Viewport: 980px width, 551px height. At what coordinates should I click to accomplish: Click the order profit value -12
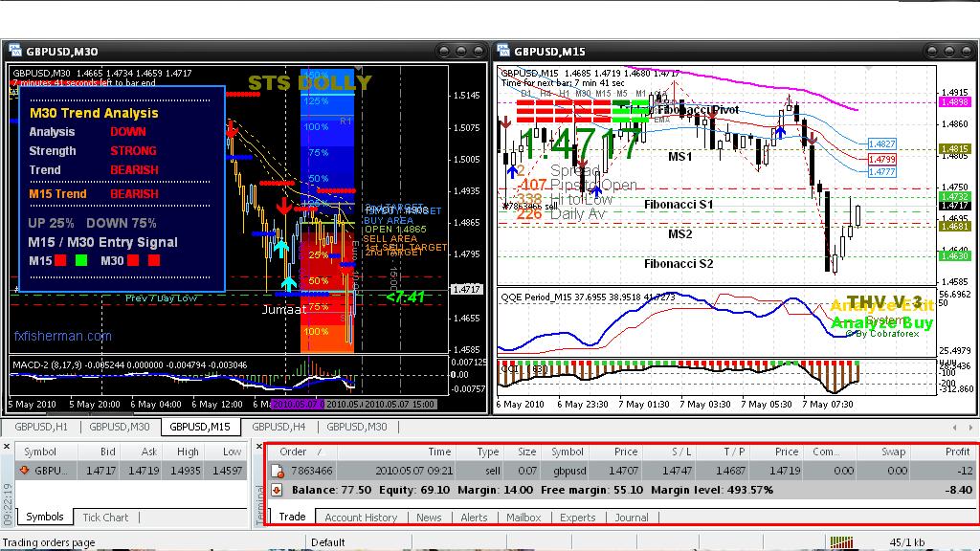pos(966,471)
